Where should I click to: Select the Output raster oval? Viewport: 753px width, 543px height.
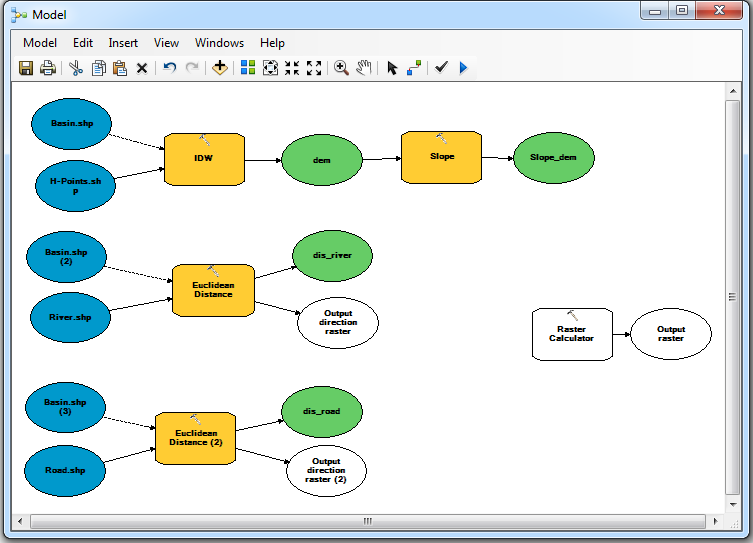(x=671, y=334)
